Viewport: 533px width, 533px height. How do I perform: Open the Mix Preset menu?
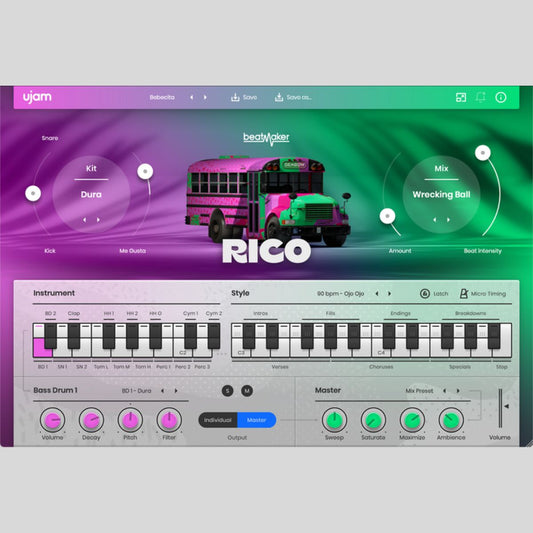coord(419,391)
